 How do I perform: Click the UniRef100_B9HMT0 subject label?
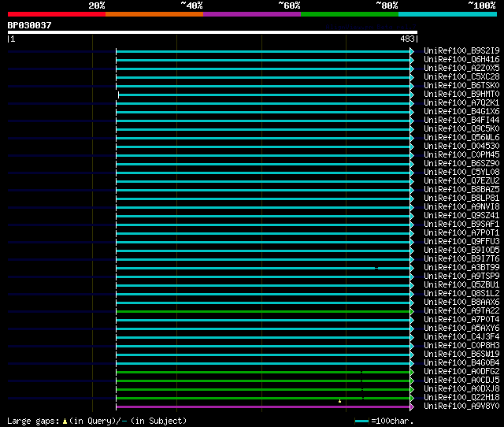[461, 95]
